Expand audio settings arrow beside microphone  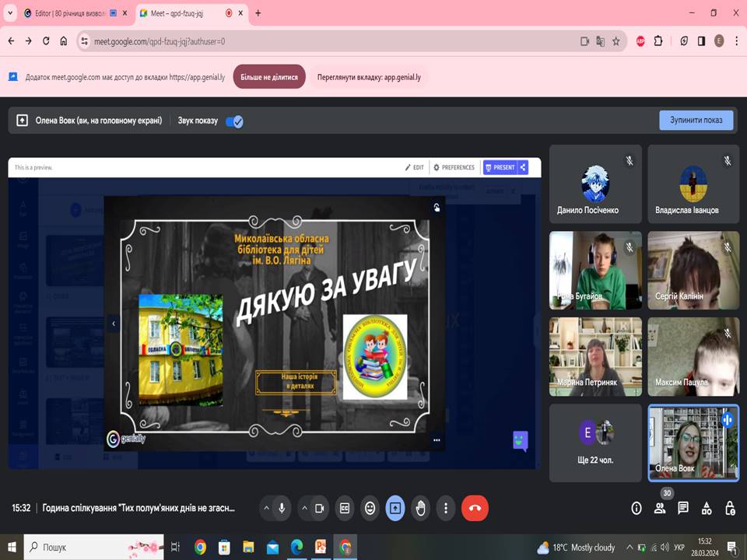pyautogui.click(x=266, y=509)
